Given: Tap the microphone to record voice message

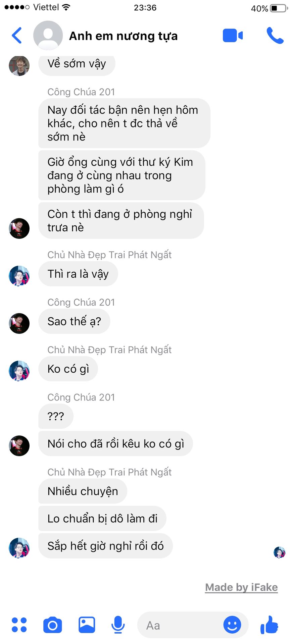Looking at the screenshot, I should (118, 625).
